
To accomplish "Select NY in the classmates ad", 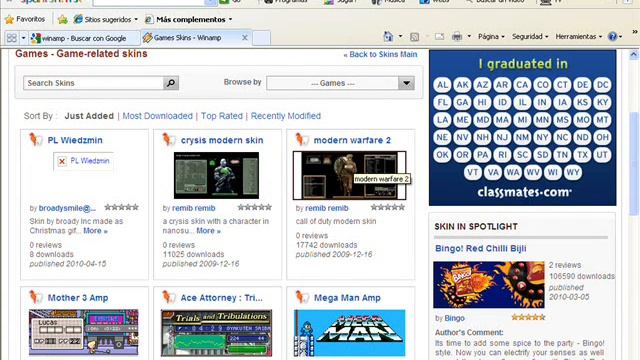I will coord(542,137).
